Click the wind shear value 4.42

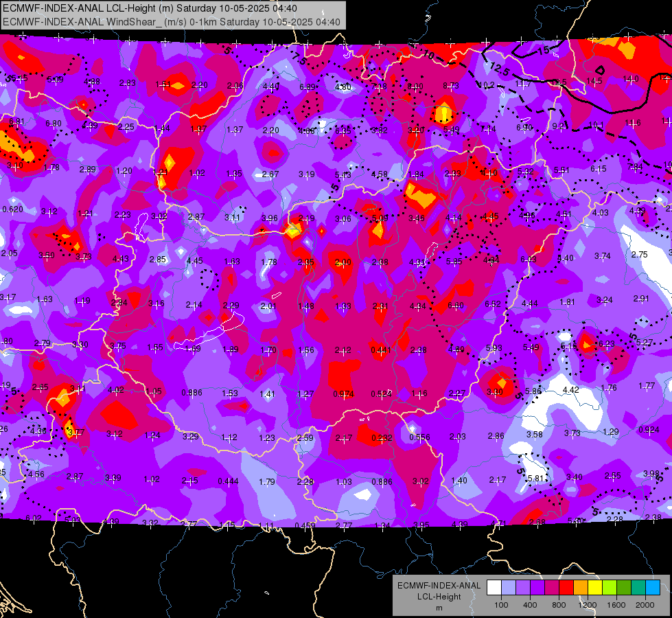571,389
